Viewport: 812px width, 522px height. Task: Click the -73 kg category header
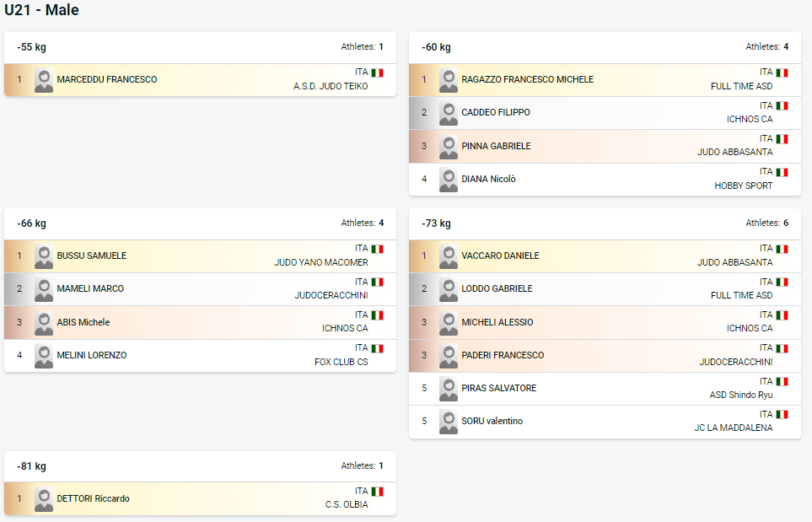click(605, 223)
